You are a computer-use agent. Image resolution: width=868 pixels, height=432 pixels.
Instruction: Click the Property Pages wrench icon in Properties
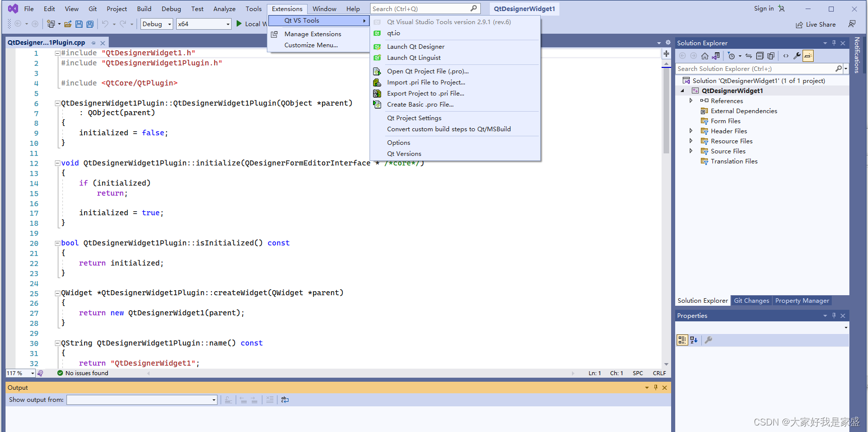click(x=708, y=340)
